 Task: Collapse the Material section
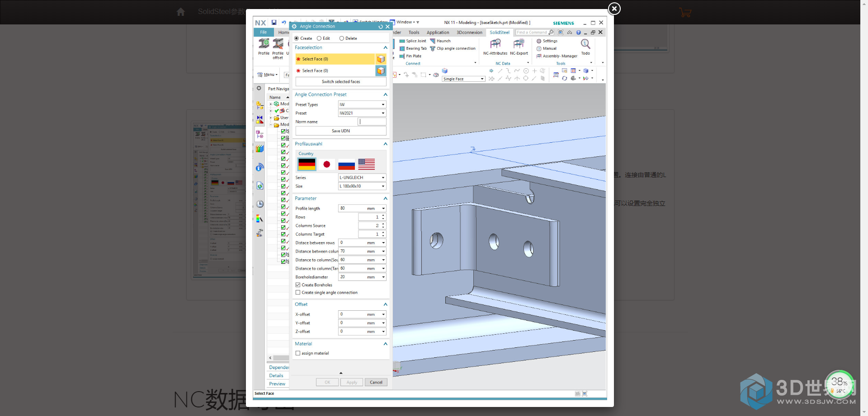click(386, 344)
